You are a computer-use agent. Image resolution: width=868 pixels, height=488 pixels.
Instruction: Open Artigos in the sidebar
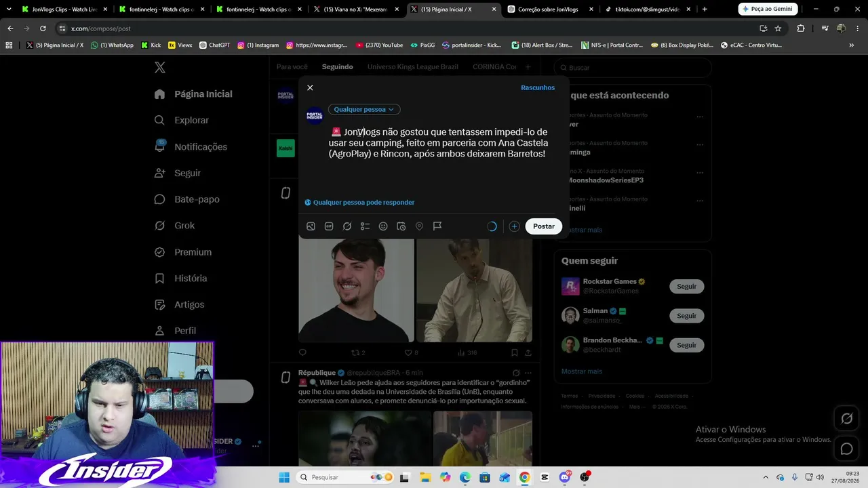pyautogui.click(x=180, y=305)
